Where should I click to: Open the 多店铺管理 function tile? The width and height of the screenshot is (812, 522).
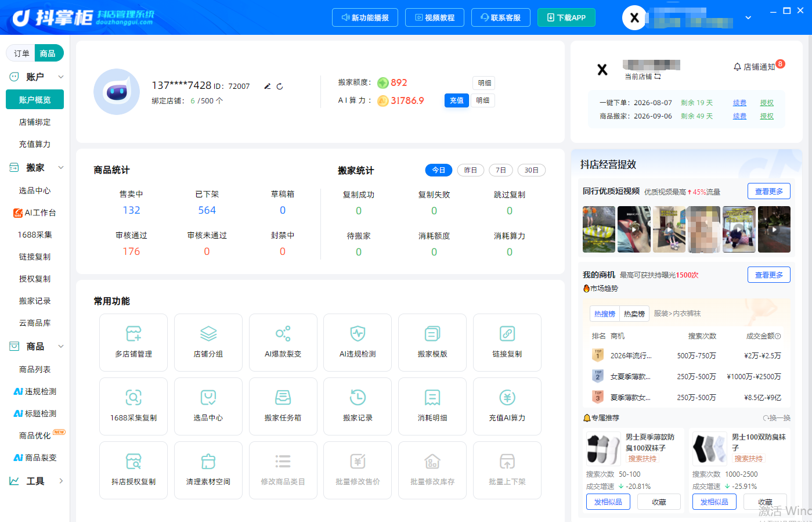(133, 343)
